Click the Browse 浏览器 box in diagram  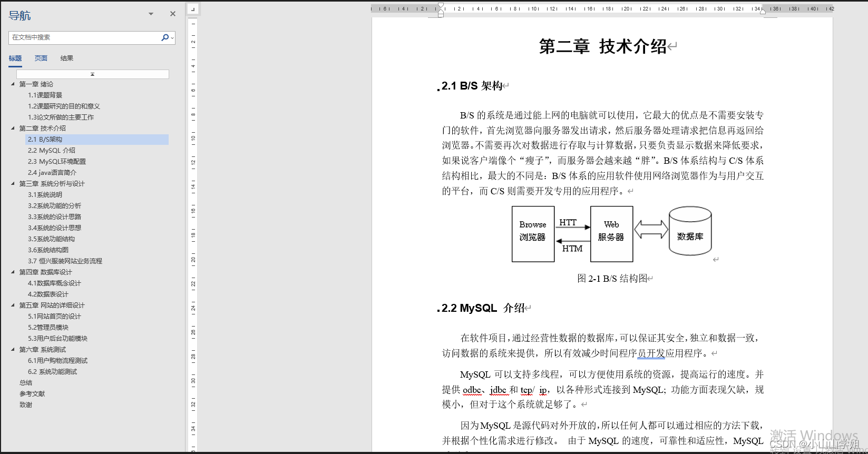[x=533, y=234]
